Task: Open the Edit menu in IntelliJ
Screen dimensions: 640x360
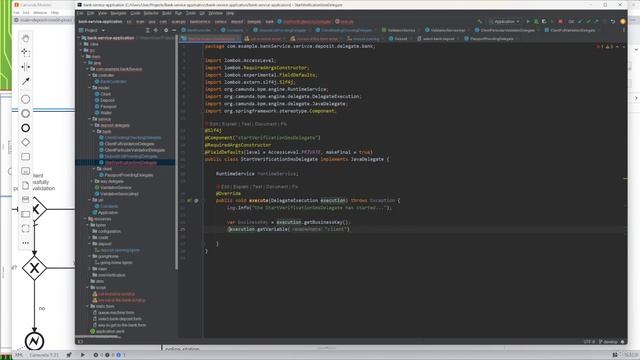Action: (x=90, y=13)
